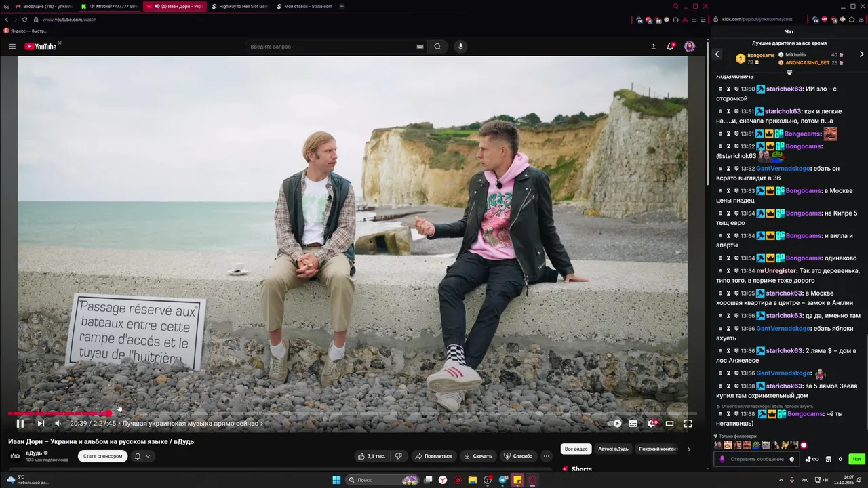Focus the YouTube 'Введите запрос' search box

tap(332, 47)
